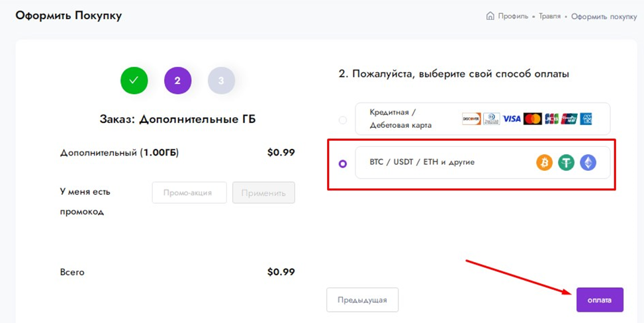Open the Профиль breadcrumb link

tap(513, 16)
